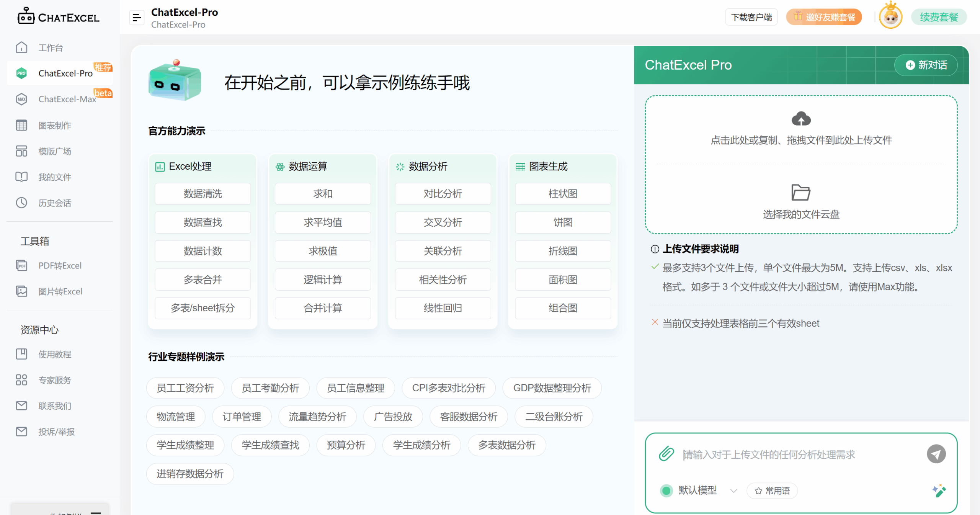Click the magic wand icon in input area
This screenshot has width=980, height=515.
click(938, 490)
